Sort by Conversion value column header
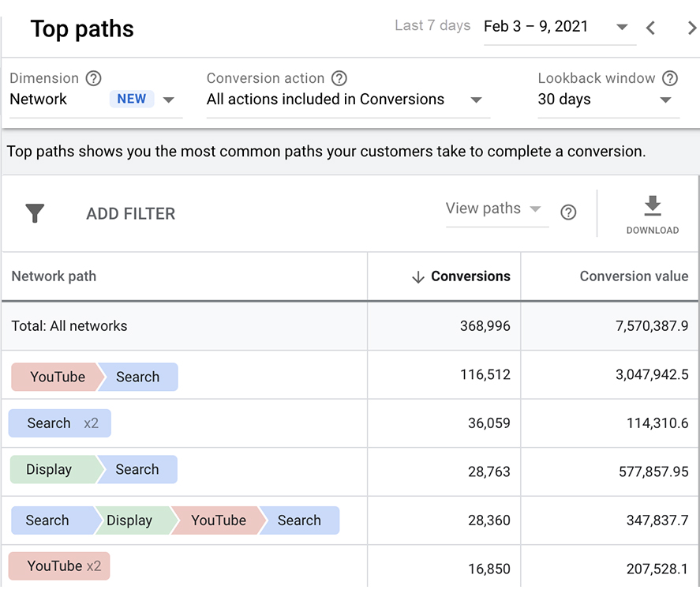The height and width of the screenshot is (601, 700). pos(634,276)
